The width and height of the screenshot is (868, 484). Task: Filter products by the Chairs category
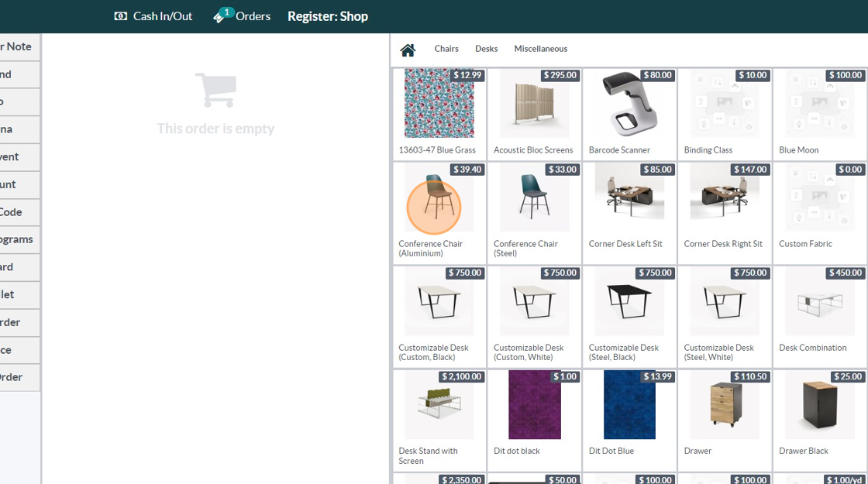(446, 49)
